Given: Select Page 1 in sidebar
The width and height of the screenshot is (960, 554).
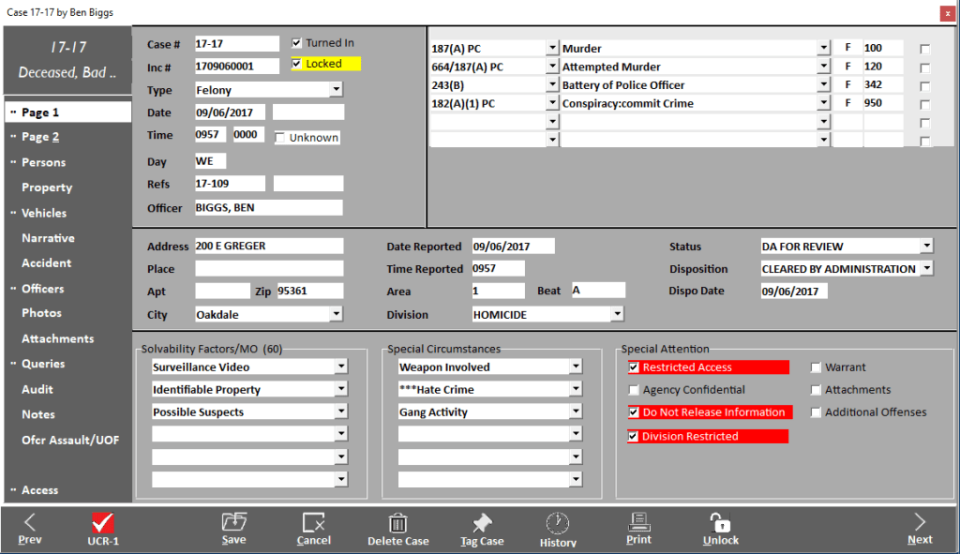Looking at the screenshot, I should [40, 113].
